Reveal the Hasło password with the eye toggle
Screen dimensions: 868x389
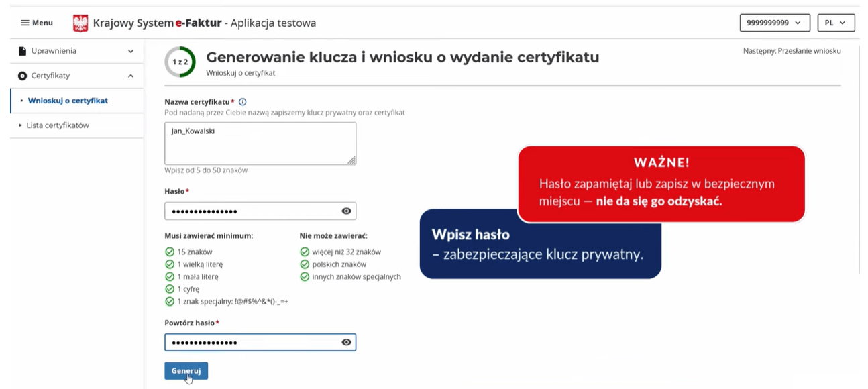pos(346,211)
